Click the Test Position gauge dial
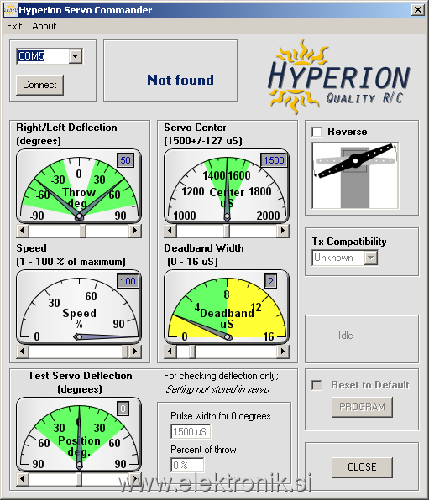 [x=79, y=435]
